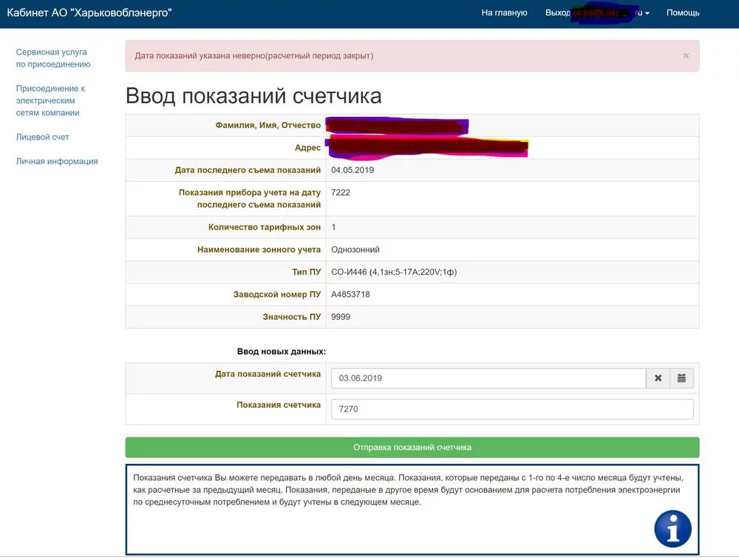Screen dimensions: 739x560
Task: Click the 'Кабинет АО "Харьковоблэнерго"' brand title
Action: tap(89, 13)
